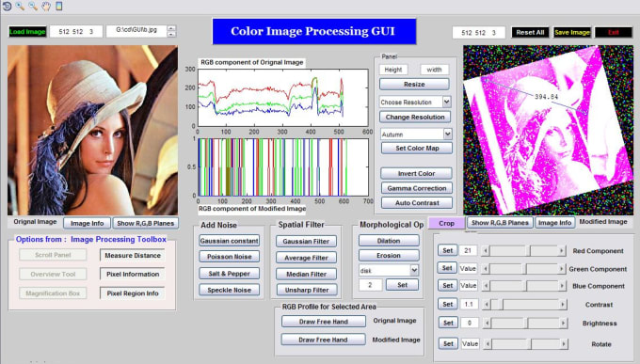Click file path stepper up arrow
Viewport: 640px width, 364px height.
tap(171, 28)
